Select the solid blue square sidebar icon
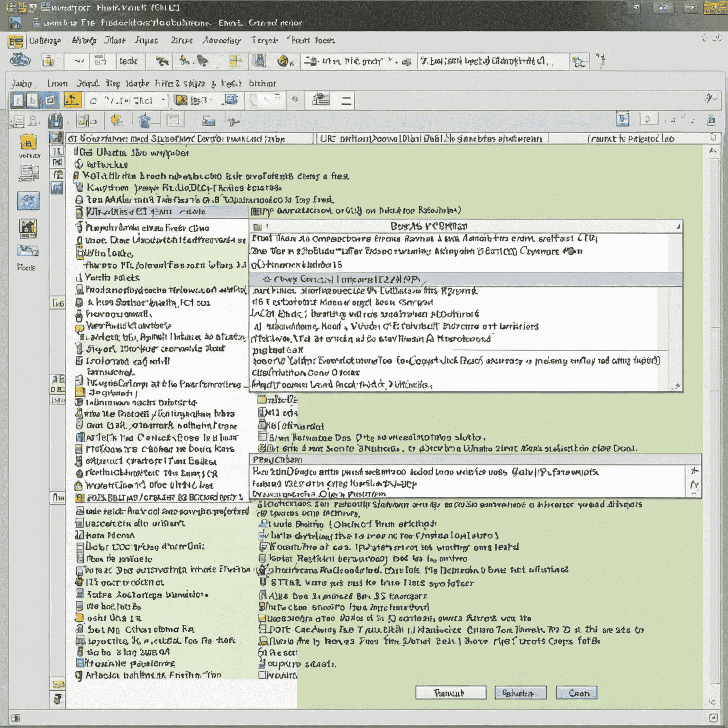Viewport: 728px width, 728px height. pos(28,201)
